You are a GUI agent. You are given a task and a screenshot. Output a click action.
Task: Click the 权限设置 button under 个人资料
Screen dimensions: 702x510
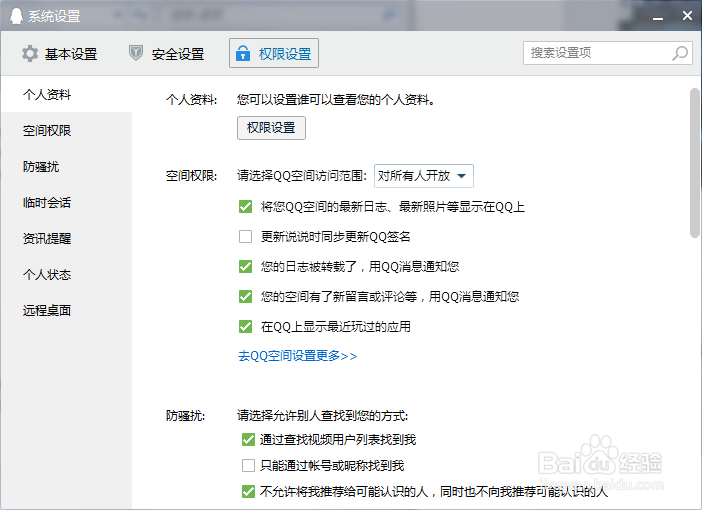click(x=271, y=128)
